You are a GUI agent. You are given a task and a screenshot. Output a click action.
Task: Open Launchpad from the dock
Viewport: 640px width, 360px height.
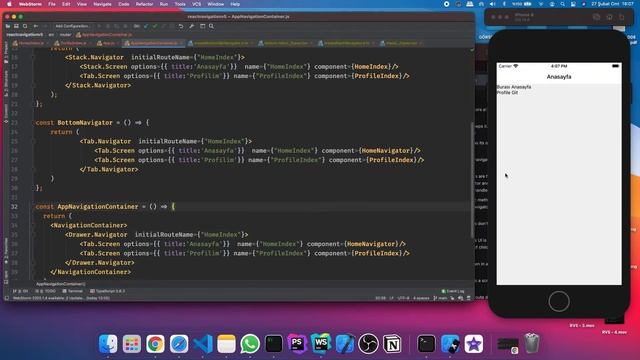pyautogui.click(x=132, y=344)
